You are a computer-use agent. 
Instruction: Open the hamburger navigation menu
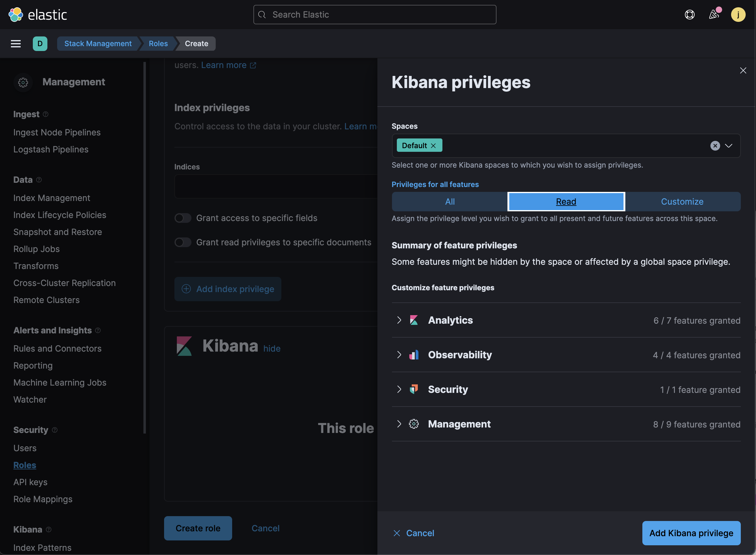(16, 44)
